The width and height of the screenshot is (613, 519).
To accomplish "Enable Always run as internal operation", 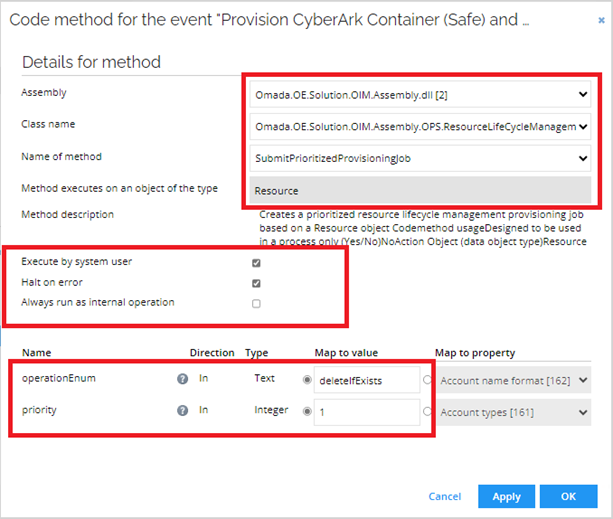I will pos(256,303).
